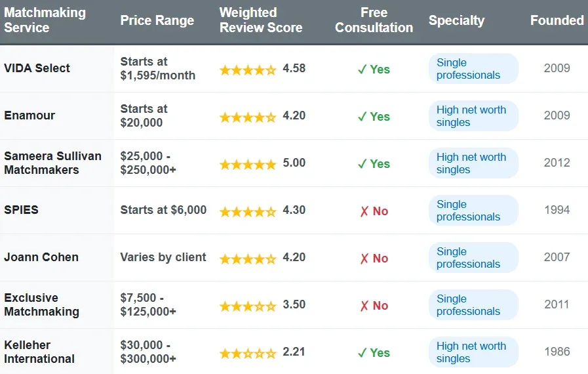Viewport: 588px width, 374px height.
Task: Click the Free Consultation column header
Action: [x=374, y=20]
